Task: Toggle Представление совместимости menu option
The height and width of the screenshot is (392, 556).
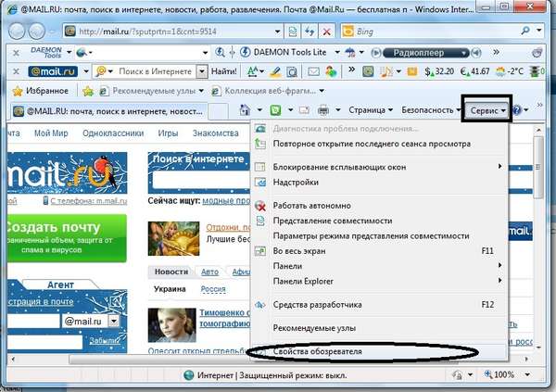Action: click(333, 221)
